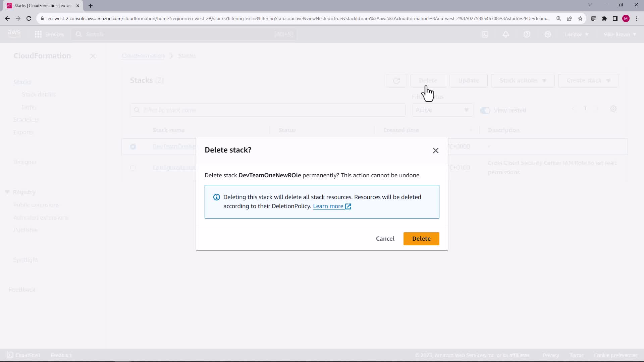Open the CloudShell icon in top navigation
The width and height of the screenshot is (644, 362).
click(x=485, y=34)
